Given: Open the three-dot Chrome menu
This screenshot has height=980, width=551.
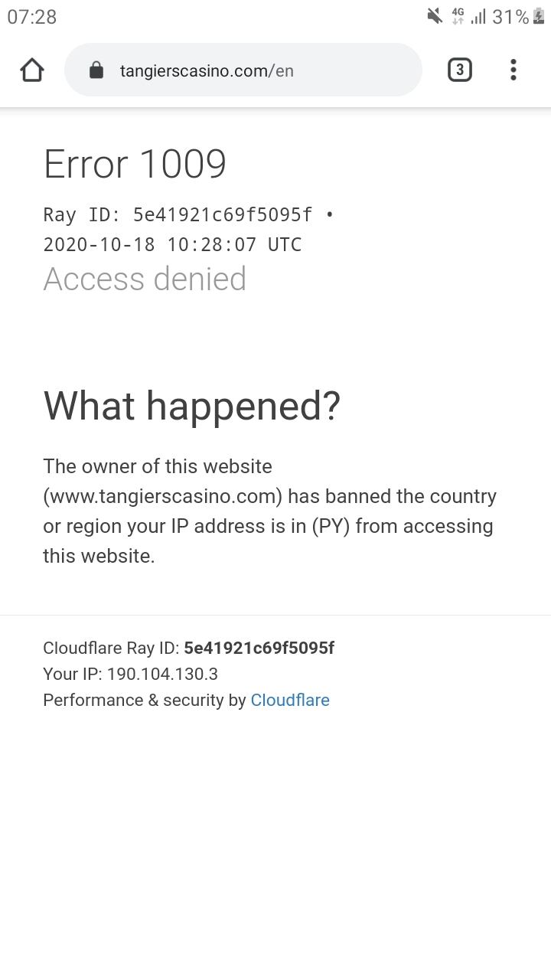Looking at the screenshot, I should [x=514, y=70].
